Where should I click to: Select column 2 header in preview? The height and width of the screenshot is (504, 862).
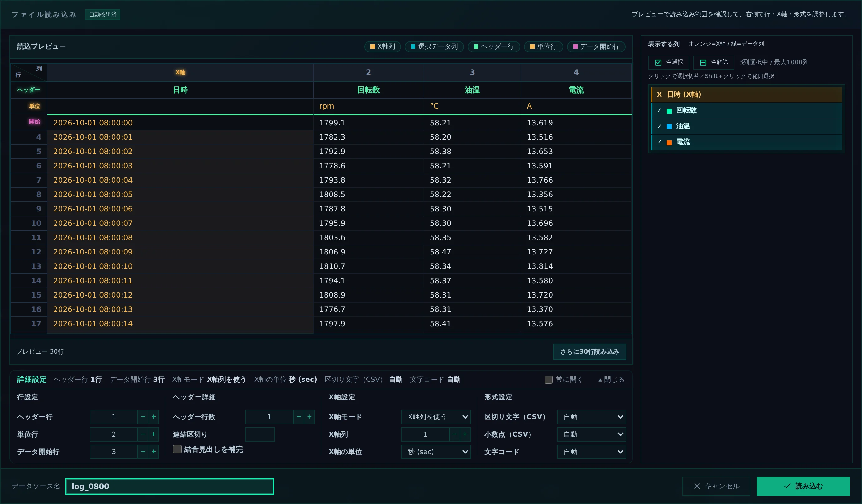click(368, 72)
